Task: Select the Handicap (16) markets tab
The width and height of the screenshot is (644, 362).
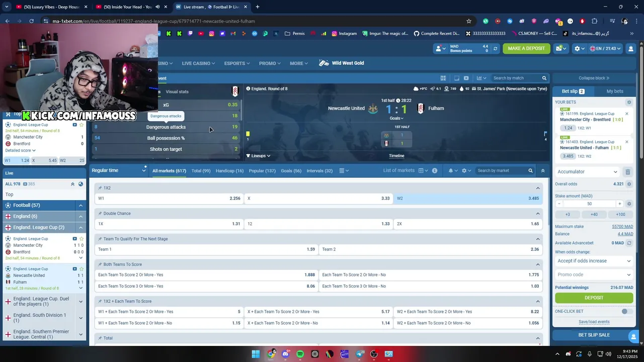Action: [229, 171]
